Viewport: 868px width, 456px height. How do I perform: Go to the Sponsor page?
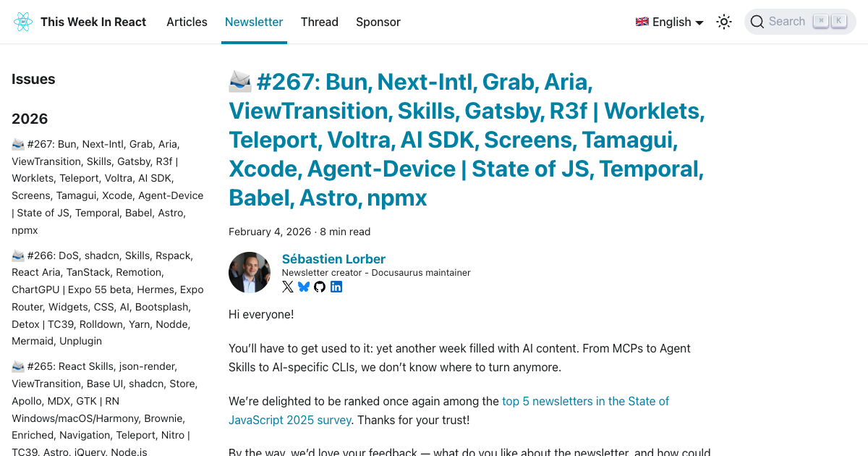pyautogui.click(x=378, y=22)
